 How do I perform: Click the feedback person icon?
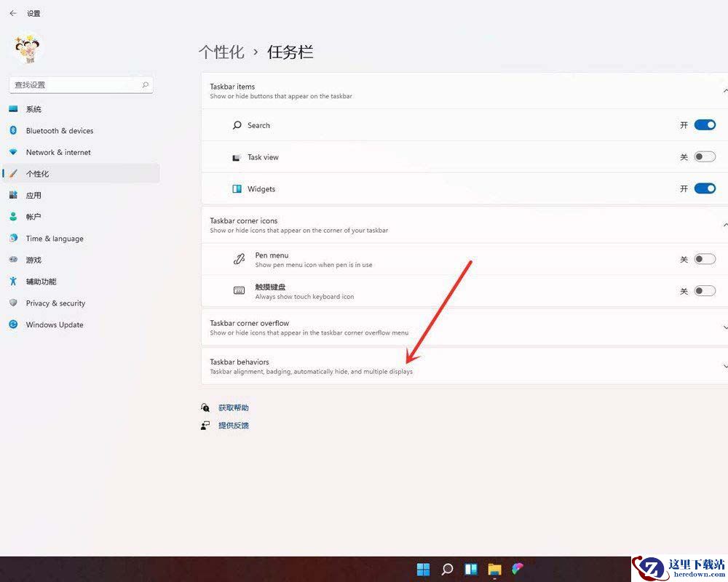pos(205,426)
